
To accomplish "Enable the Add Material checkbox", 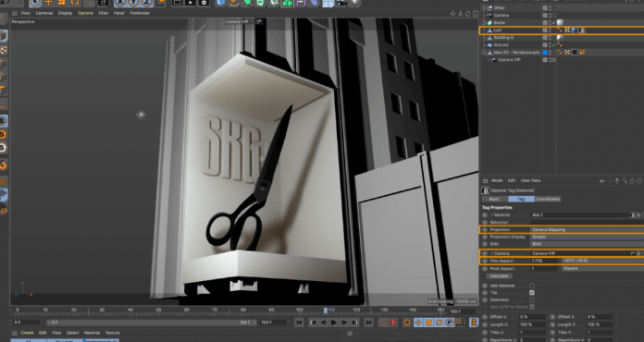I will [x=532, y=286].
